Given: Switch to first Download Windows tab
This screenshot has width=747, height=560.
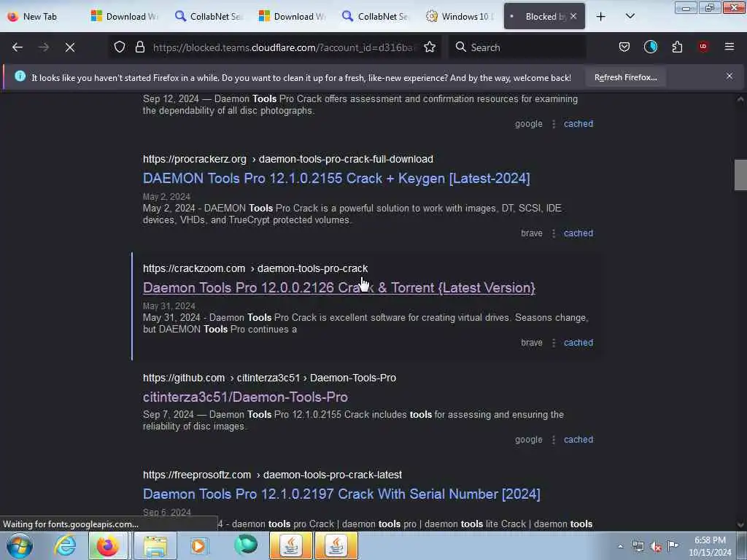Looking at the screenshot, I should point(125,17).
